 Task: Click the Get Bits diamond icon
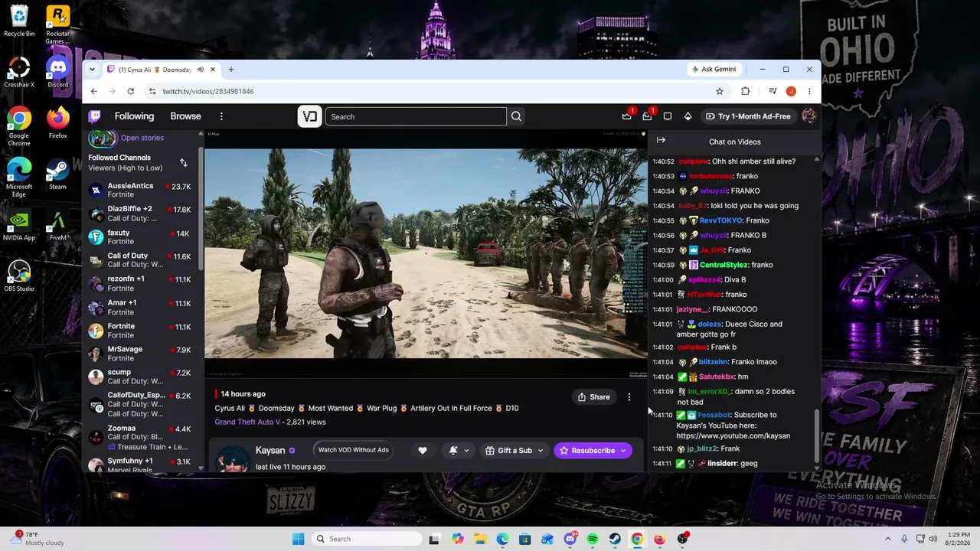(688, 116)
